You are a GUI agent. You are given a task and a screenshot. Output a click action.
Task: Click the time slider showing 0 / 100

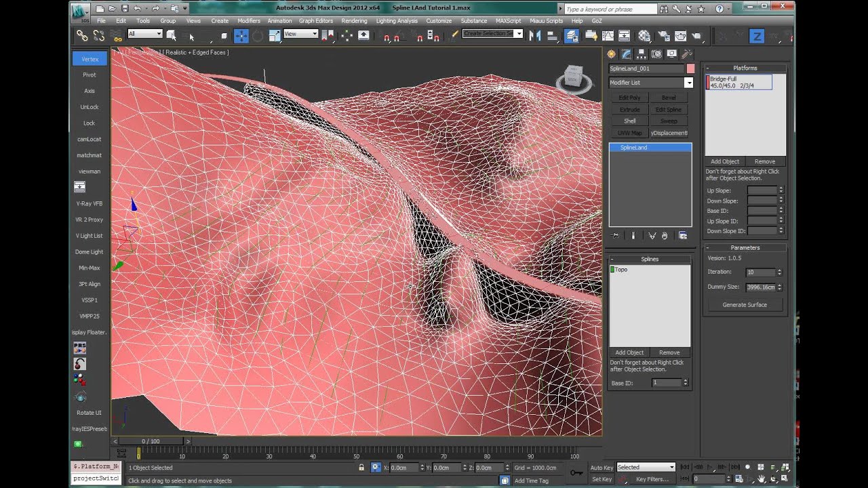pyautogui.click(x=150, y=441)
